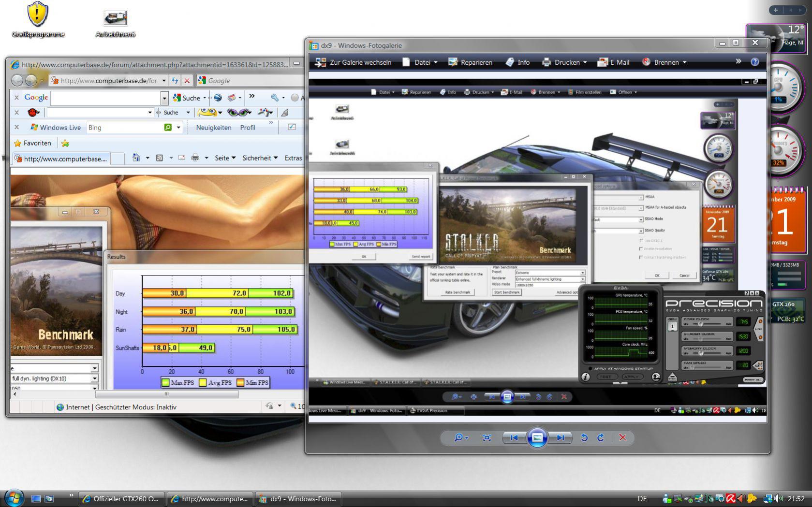The width and height of the screenshot is (812, 507).
Task: Expand the IE address bar history dropdown
Action: point(164,81)
